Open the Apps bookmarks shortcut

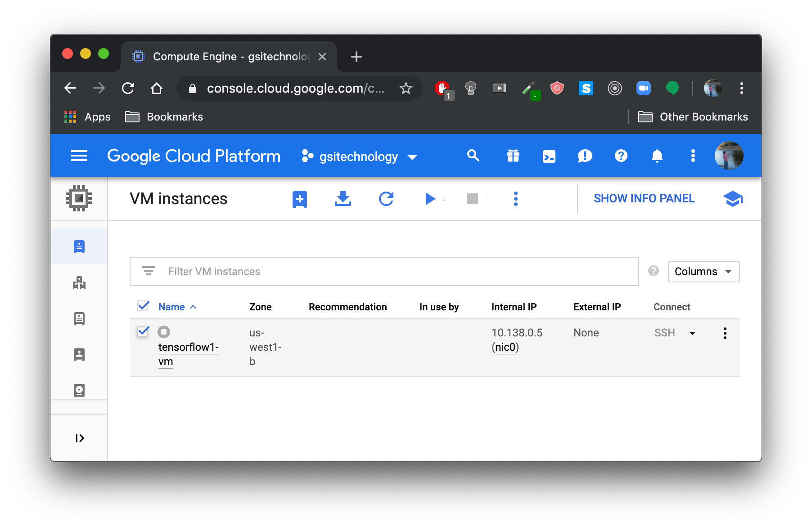(x=88, y=117)
